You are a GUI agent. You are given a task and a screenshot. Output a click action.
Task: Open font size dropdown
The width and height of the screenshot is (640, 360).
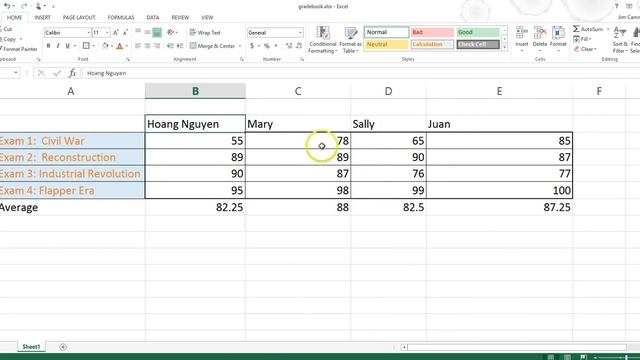[107, 32]
